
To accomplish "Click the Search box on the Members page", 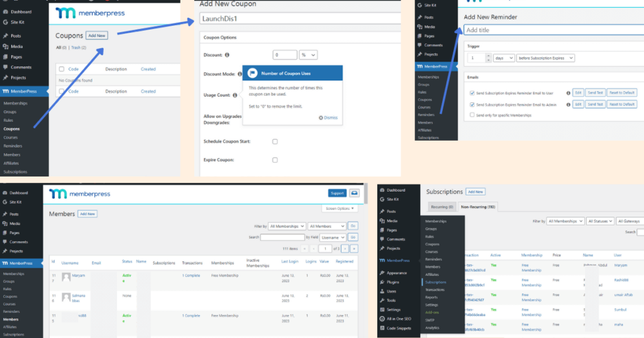I will [x=282, y=237].
